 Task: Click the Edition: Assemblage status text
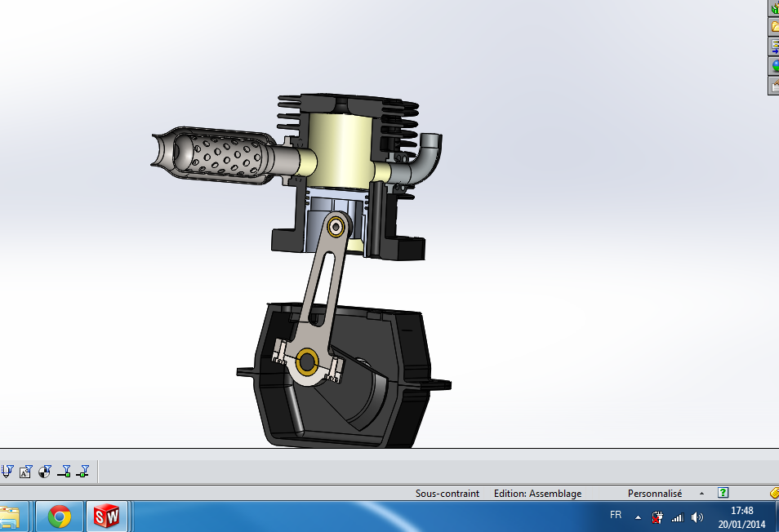[x=537, y=494]
